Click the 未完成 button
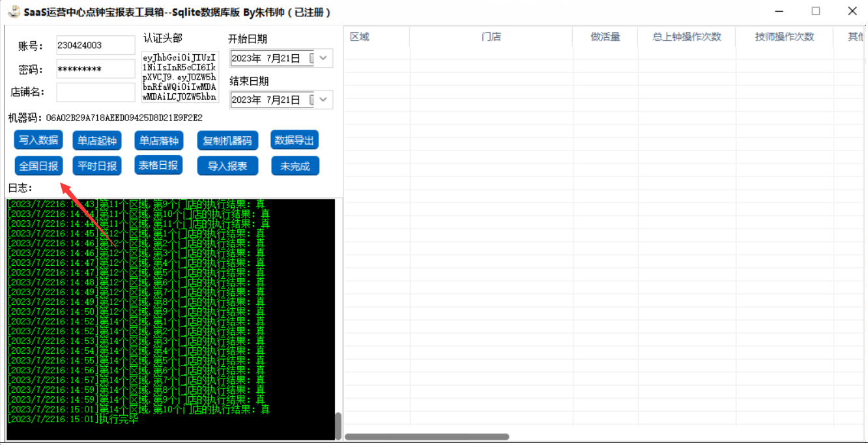The image size is (868, 445). [x=295, y=166]
